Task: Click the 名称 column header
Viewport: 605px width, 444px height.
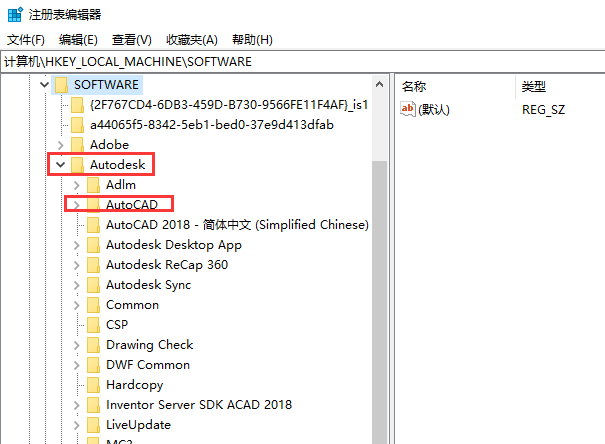Action: coord(414,86)
